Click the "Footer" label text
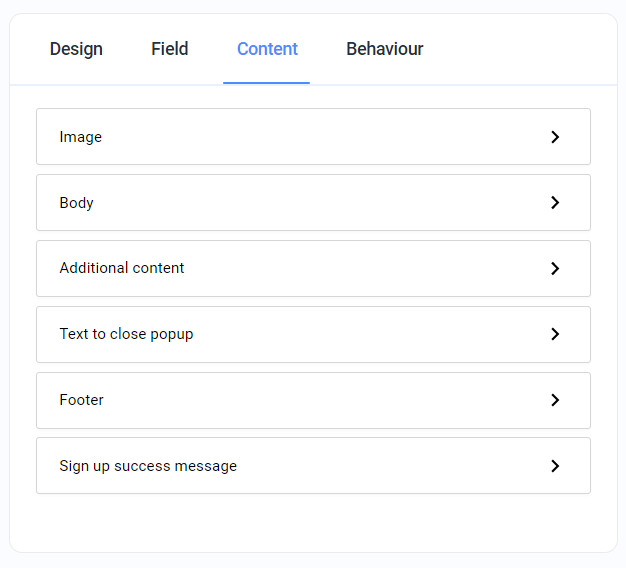626x568 pixels. coord(82,400)
